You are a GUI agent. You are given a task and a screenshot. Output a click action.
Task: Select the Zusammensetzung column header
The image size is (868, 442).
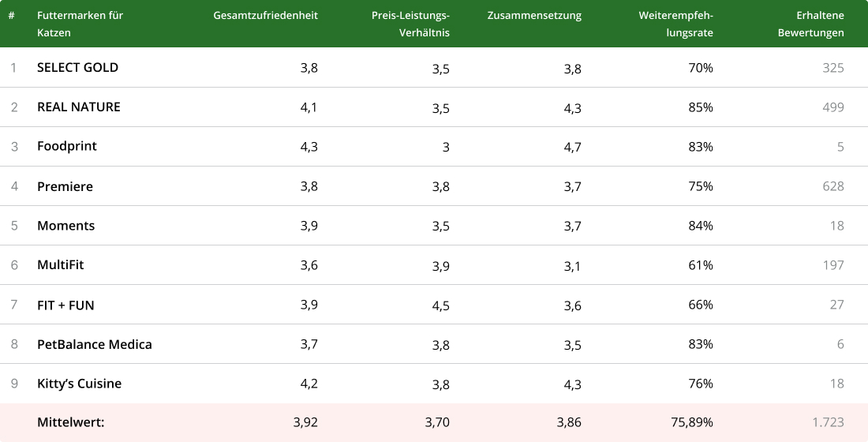[x=534, y=16]
